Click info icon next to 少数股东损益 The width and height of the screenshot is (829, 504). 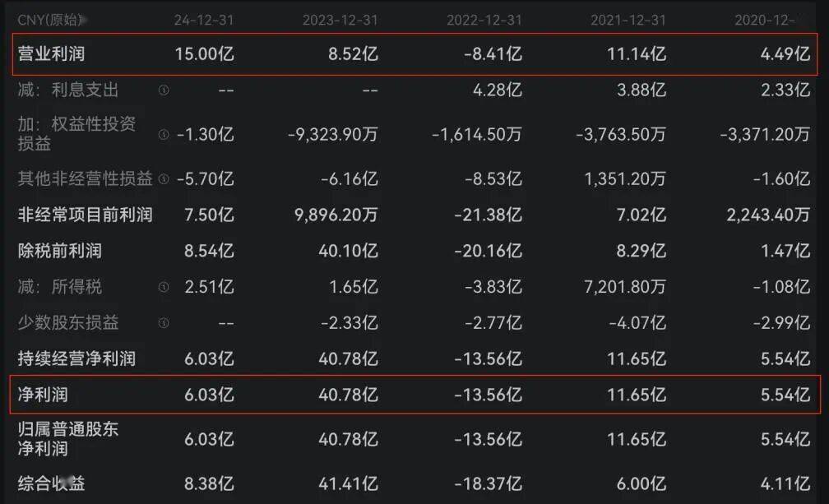163,323
